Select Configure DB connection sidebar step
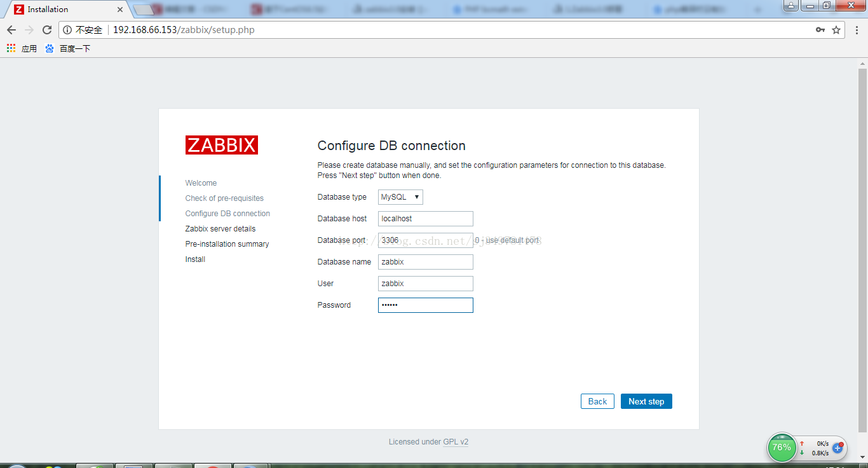The image size is (868, 468). (227, 214)
